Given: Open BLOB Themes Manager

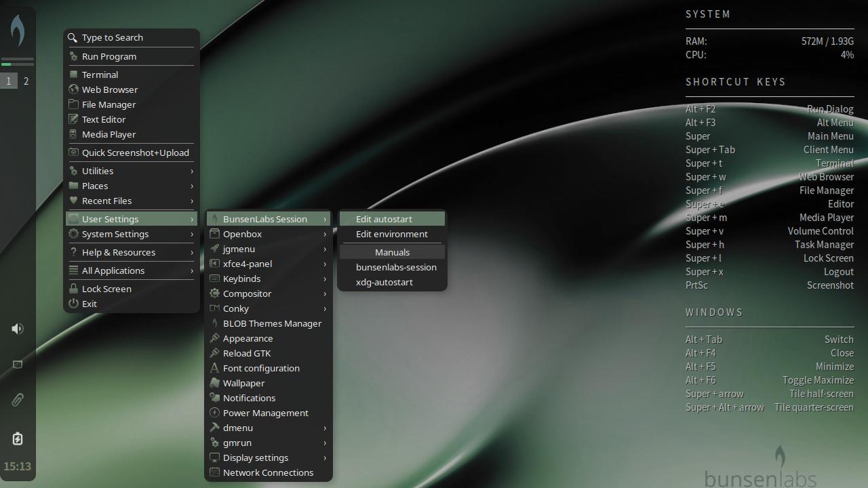Looking at the screenshot, I should (272, 323).
